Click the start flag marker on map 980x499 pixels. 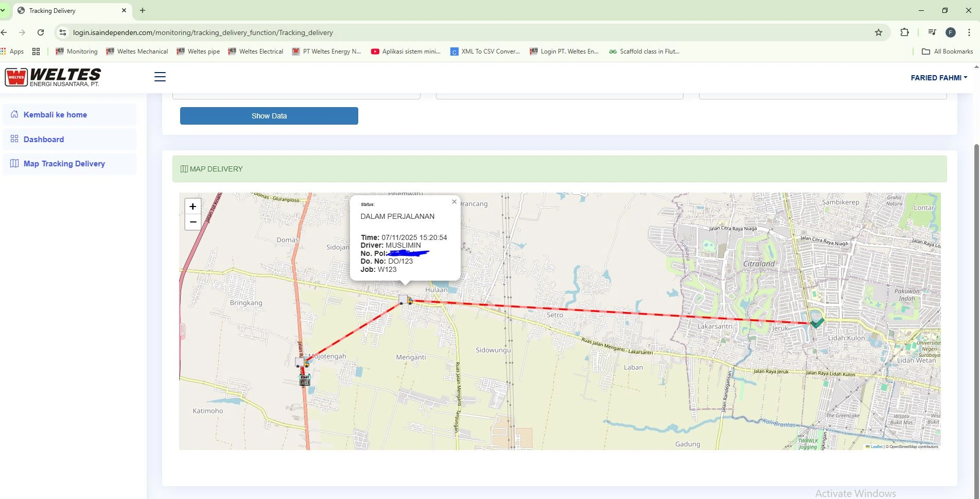(305, 380)
